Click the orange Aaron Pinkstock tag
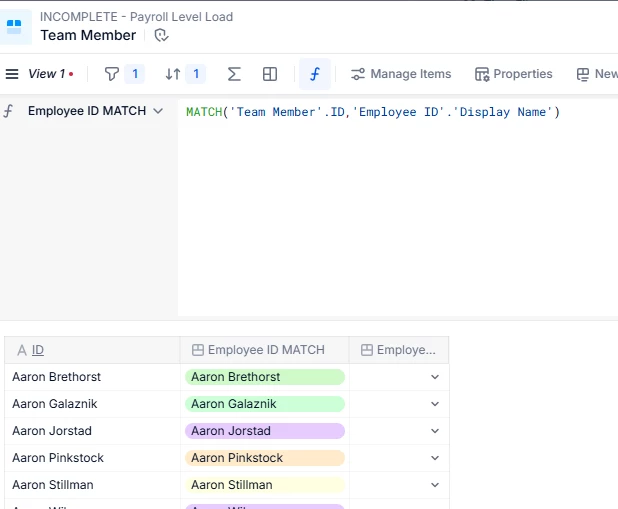 265,458
